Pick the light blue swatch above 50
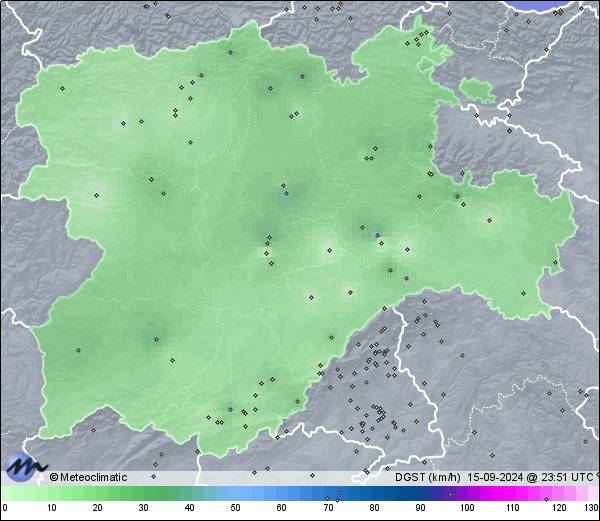The image size is (600, 521). pos(236,493)
